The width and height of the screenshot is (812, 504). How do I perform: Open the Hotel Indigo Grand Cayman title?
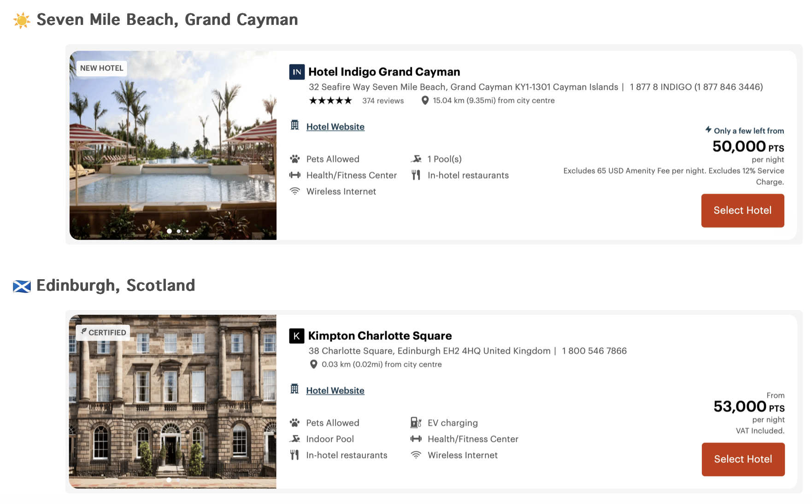(x=384, y=72)
